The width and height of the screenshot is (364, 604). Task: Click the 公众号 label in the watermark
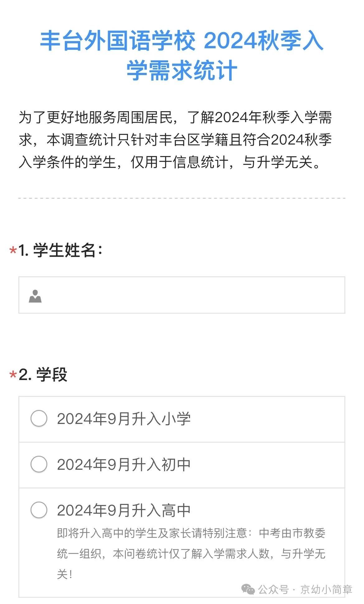click(x=273, y=589)
